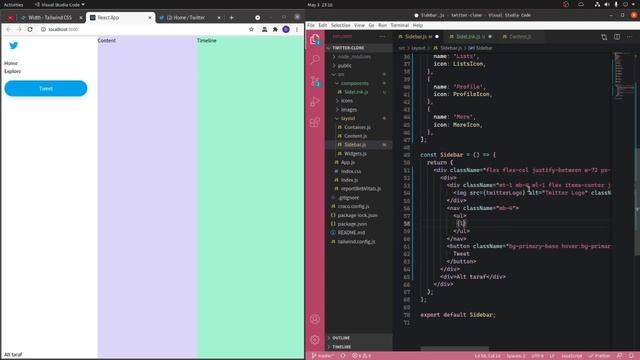Open the Accounts icon in activity bar
This screenshot has width=640, height=360.
[x=315, y=319]
